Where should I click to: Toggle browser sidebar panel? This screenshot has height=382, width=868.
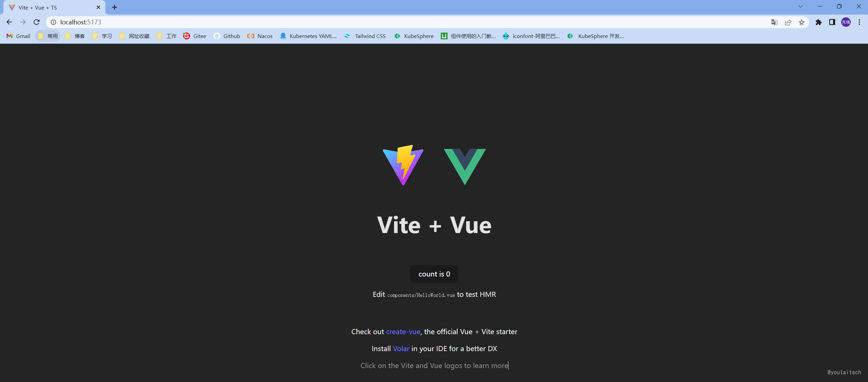pos(833,22)
